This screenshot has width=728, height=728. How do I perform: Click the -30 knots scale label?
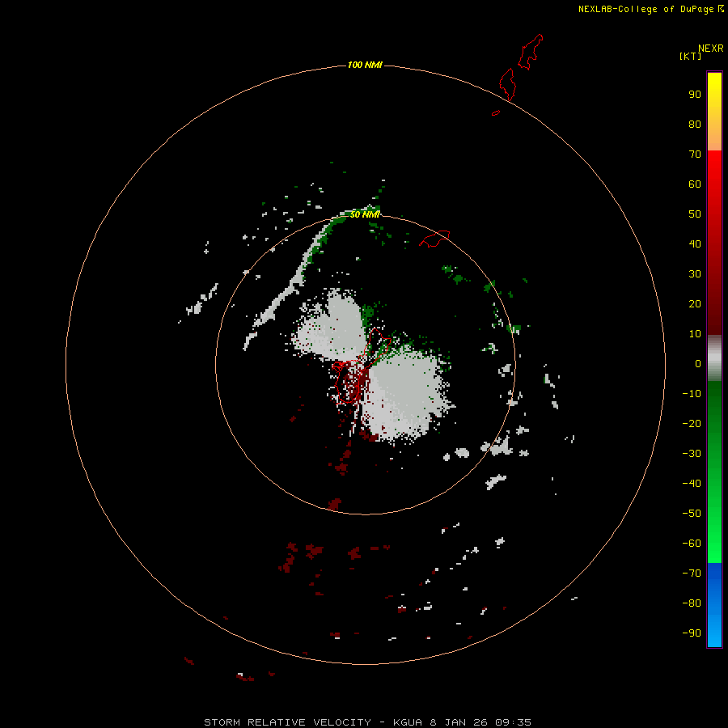(x=692, y=454)
